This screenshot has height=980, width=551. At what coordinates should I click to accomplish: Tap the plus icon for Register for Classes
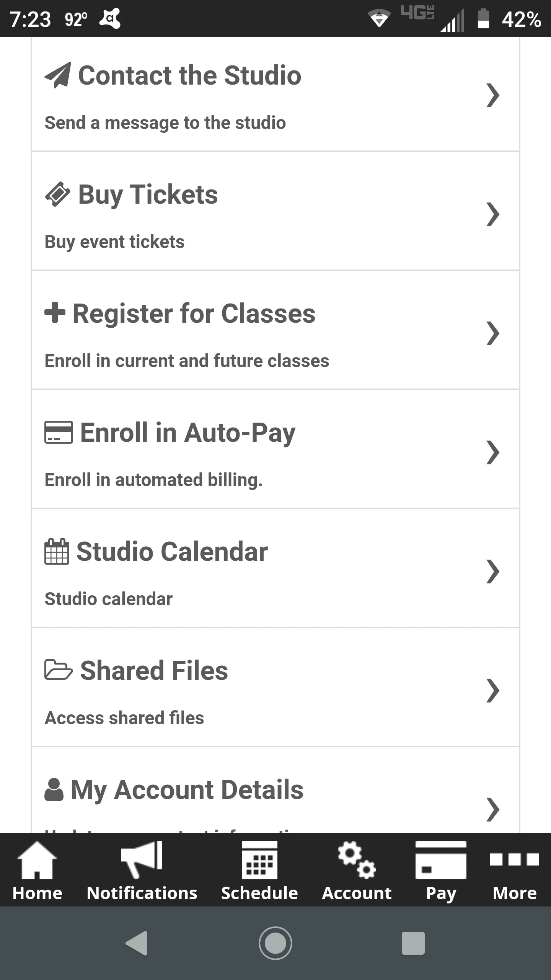click(x=55, y=313)
